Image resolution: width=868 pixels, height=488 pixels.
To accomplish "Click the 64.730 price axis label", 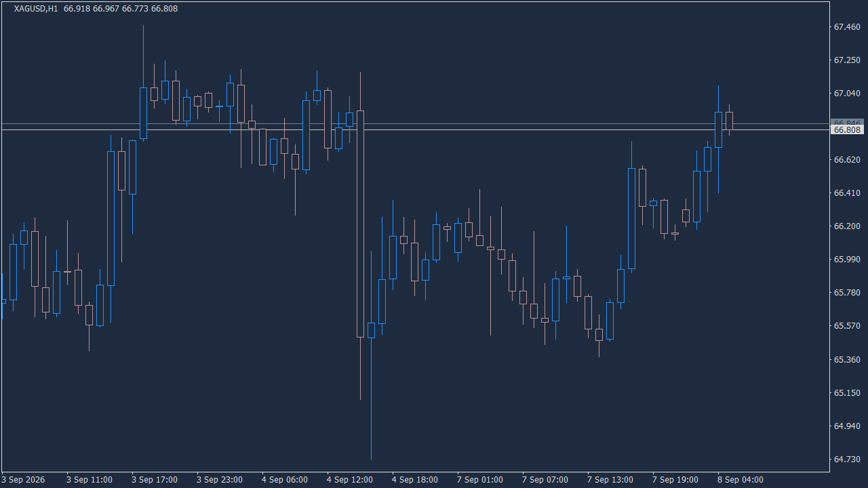I will tap(847, 460).
